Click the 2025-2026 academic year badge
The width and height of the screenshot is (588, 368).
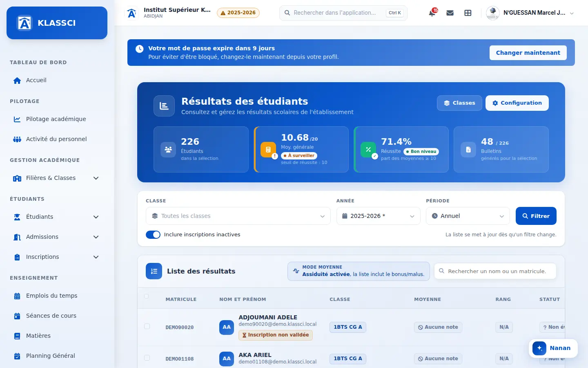(238, 13)
